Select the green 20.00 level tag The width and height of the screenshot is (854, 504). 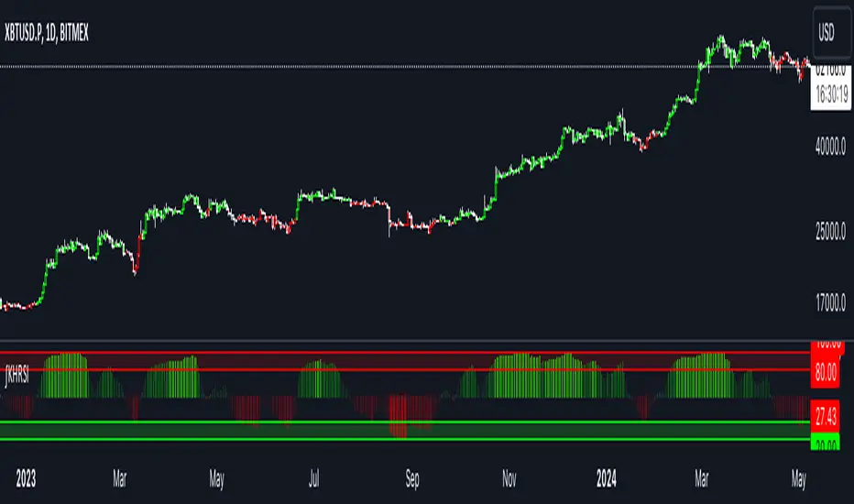[825, 443]
